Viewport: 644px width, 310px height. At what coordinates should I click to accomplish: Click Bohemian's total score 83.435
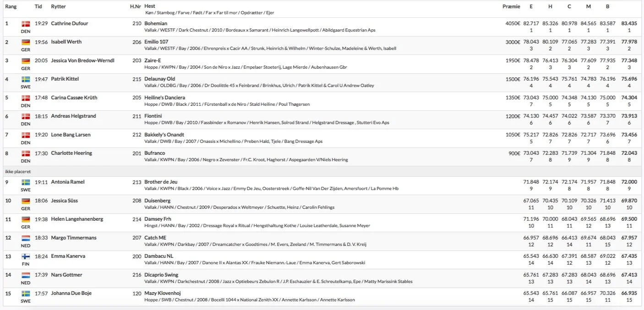click(x=629, y=23)
